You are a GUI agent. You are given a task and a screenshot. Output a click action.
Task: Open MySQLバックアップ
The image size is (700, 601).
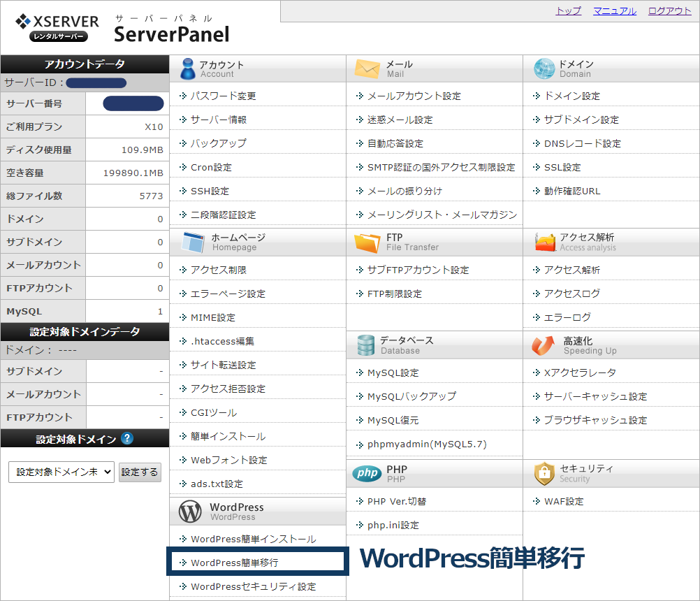pyautogui.click(x=412, y=396)
